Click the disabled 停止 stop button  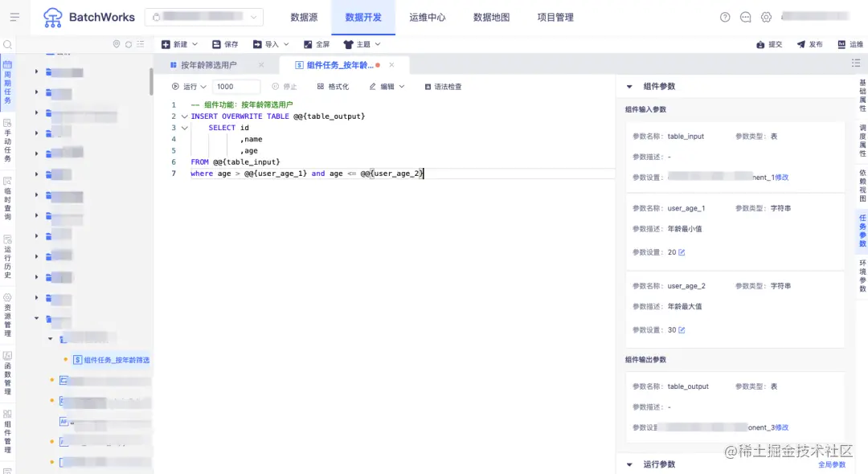(285, 86)
